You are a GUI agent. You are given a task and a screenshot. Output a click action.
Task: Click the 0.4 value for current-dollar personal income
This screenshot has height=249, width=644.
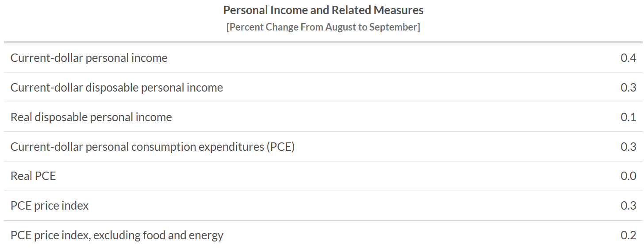(x=628, y=58)
